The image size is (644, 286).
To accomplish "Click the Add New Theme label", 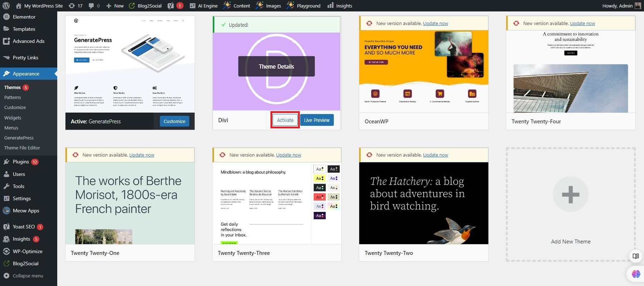I will tap(571, 242).
